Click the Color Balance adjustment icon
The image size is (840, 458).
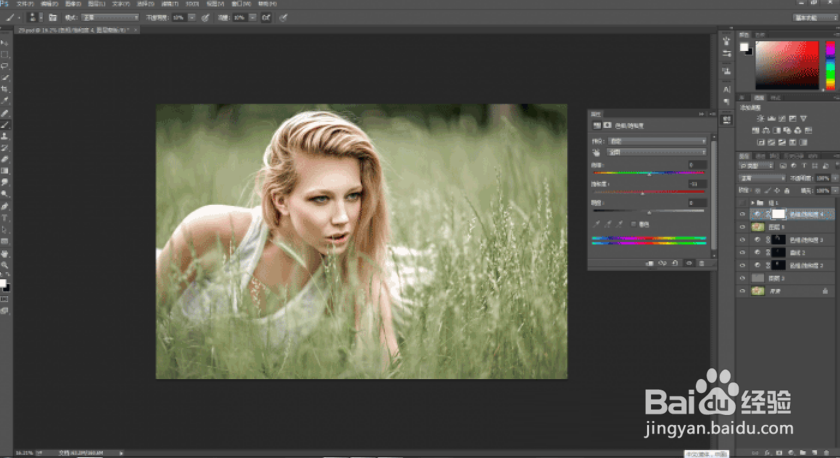[766, 130]
